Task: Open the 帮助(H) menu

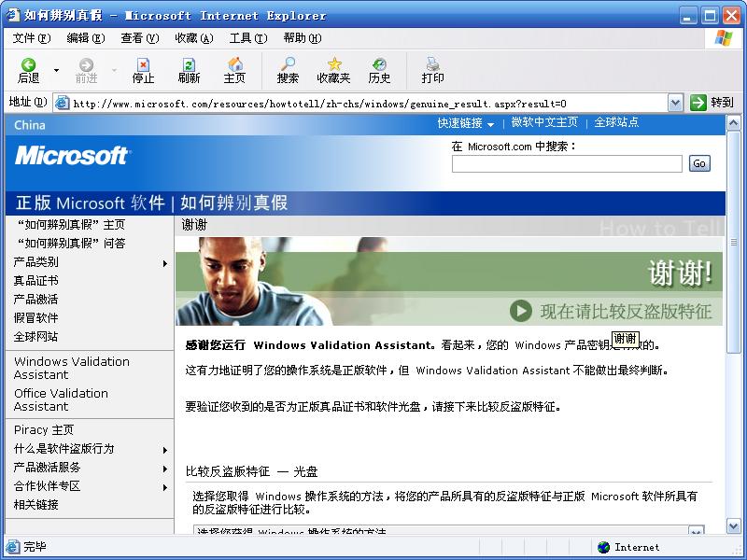Action: tap(303, 38)
